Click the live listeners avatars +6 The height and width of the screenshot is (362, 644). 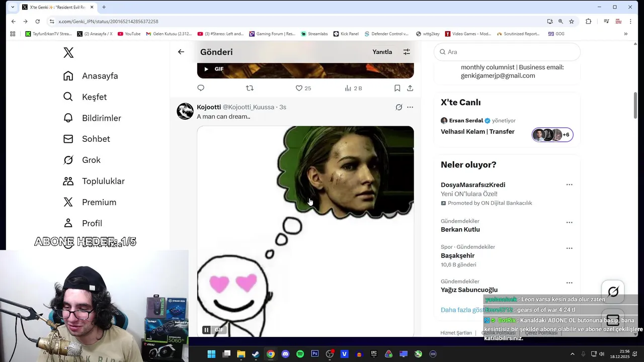pyautogui.click(x=552, y=135)
